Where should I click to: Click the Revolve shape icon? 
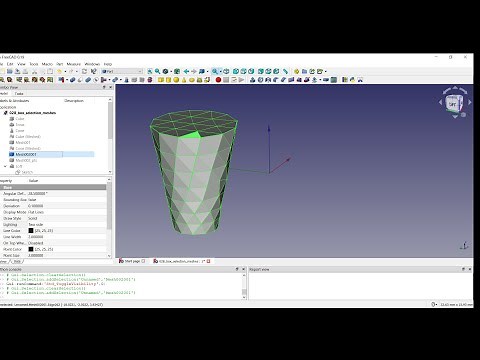tap(260, 80)
